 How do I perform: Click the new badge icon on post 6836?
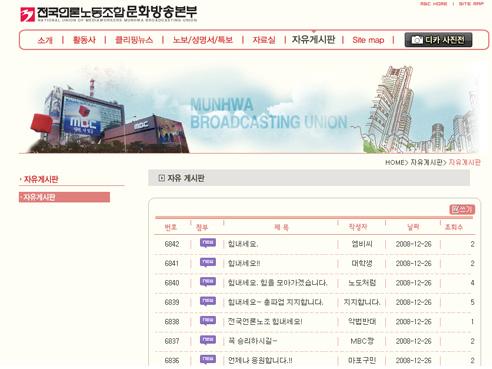pos(208,359)
